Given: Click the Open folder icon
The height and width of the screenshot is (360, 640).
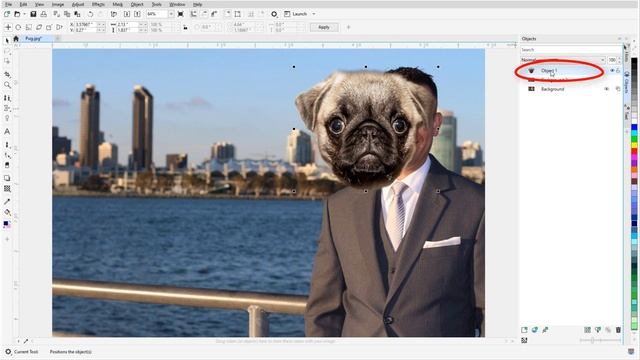Looking at the screenshot, I should tap(17, 14).
